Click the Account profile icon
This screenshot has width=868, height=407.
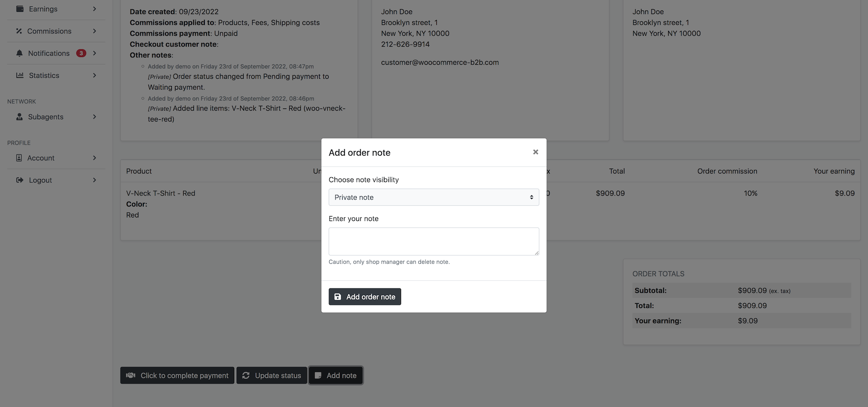tap(19, 158)
